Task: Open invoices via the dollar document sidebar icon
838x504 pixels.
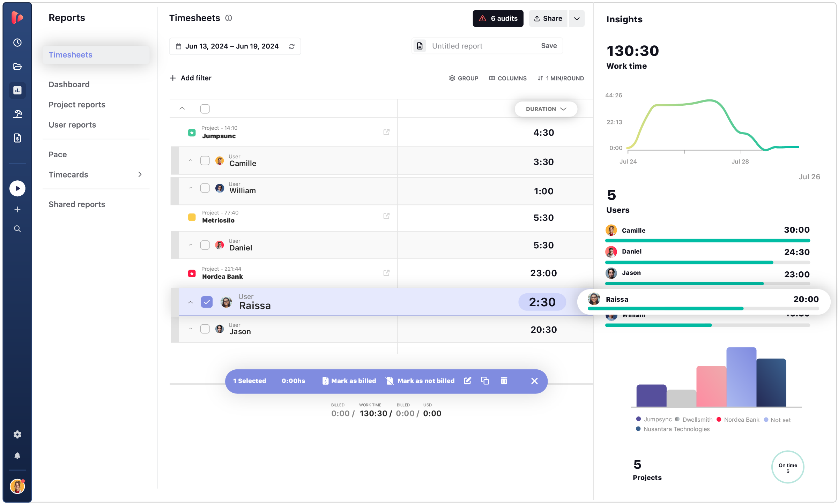Action: pyautogui.click(x=17, y=137)
